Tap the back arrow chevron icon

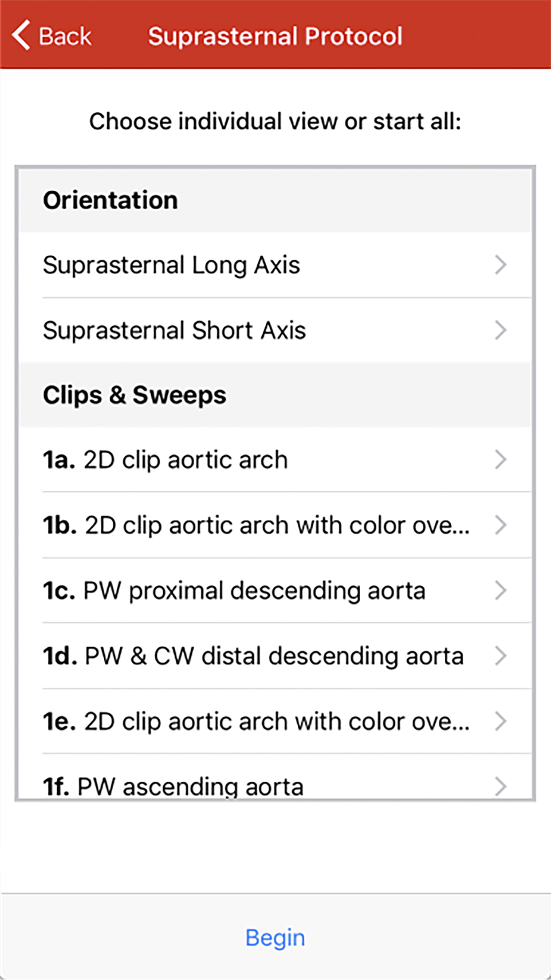point(21,35)
